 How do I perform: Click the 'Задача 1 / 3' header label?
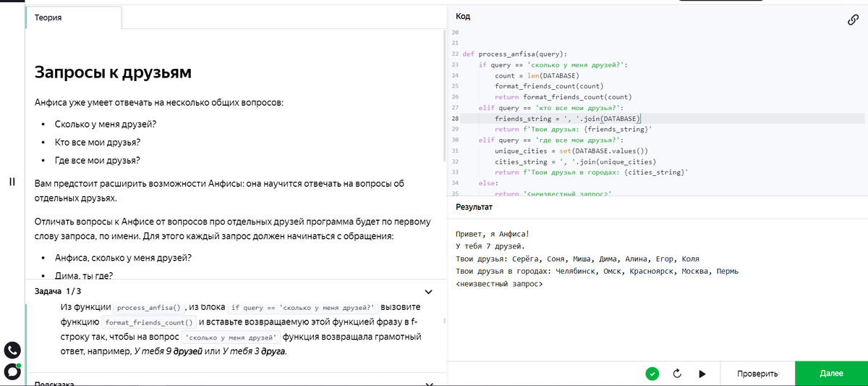[58, 291]
